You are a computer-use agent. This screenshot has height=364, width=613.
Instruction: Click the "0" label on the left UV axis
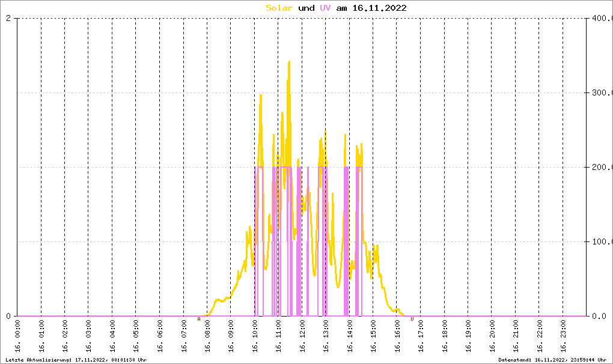coord(8,316)
